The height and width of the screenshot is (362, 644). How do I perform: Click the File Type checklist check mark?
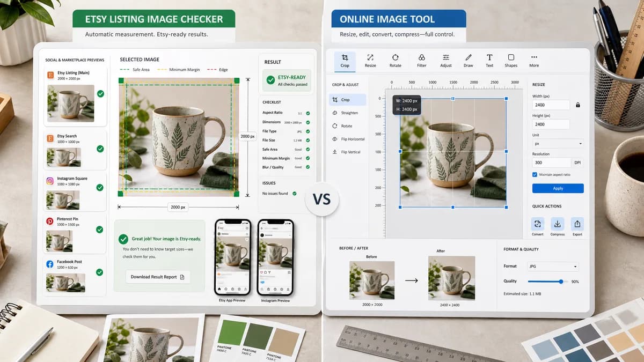pyautogui.click(x=308, y=131)
